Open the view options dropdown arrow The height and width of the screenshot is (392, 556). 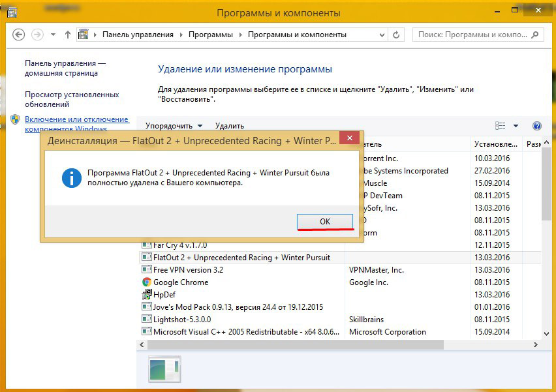click(x=516, y=126)
